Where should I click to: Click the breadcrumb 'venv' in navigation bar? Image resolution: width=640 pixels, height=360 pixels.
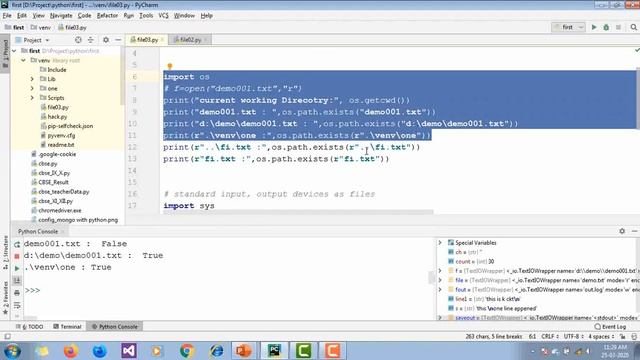click(41, 27)
